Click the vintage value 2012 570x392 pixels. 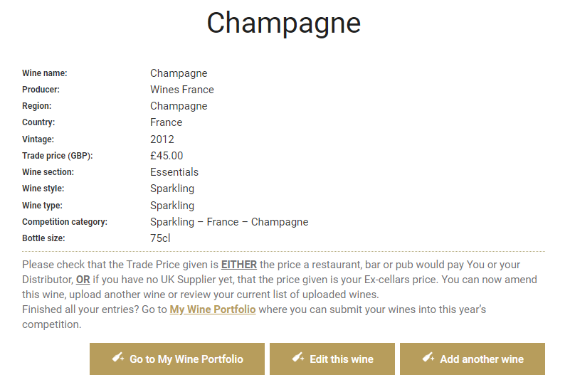pos(162,139)
